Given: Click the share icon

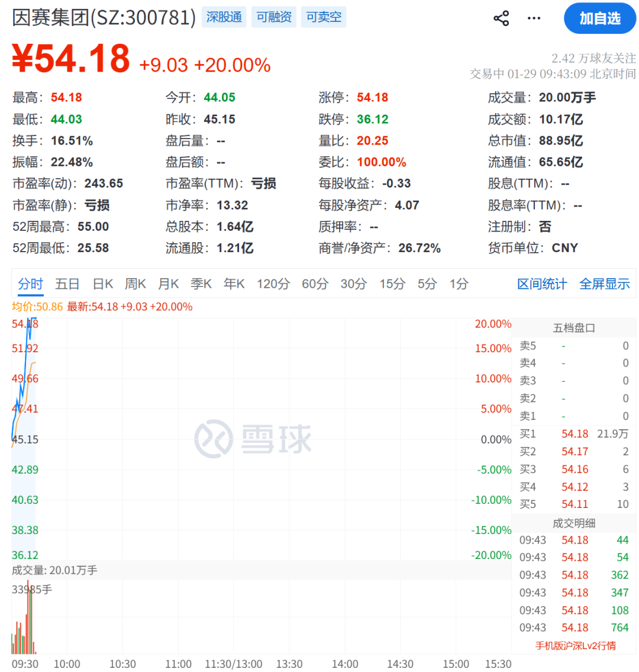Looking at the screenshot, I should point(501,18).
